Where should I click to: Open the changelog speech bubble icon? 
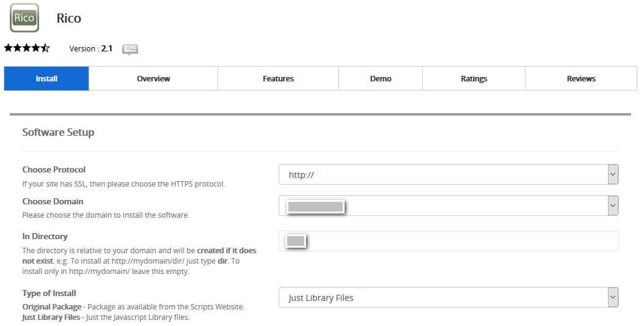point(130,50)
